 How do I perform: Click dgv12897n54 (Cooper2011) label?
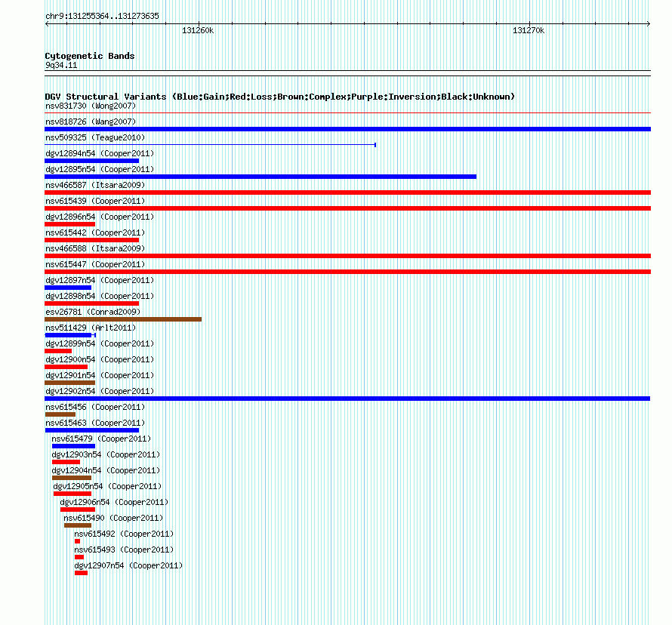100,280
